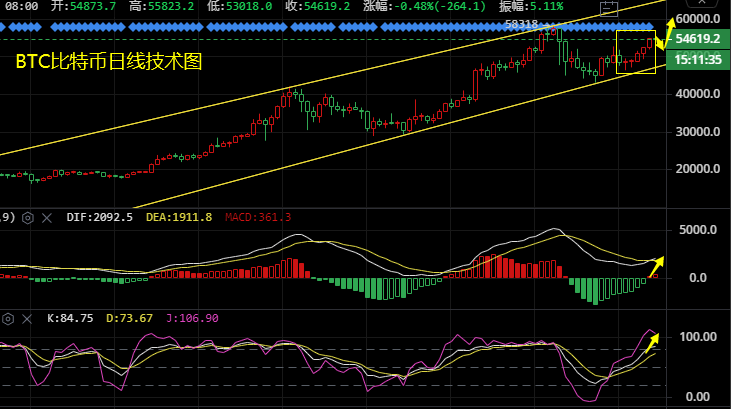Open MACD indicator settings gear
The width and height of the screenshot is (731, 409).
pyautogui.click(x=28, y=217)
